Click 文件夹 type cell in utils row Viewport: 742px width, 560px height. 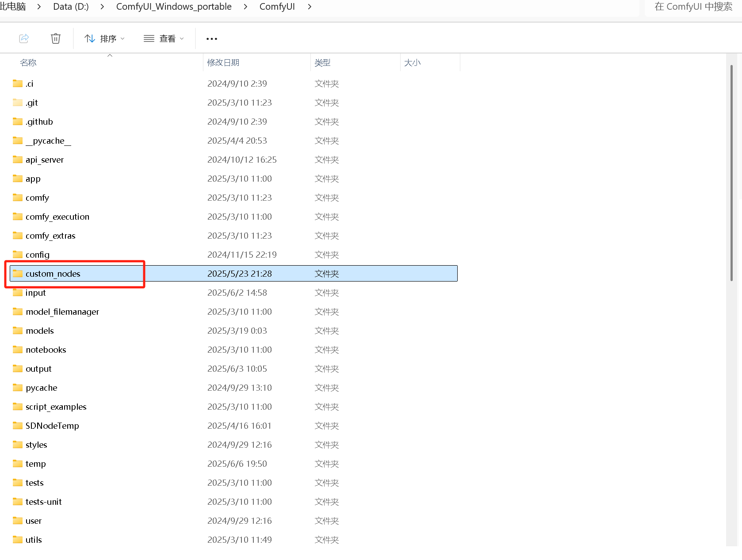pyautogui.click(x=327, y=540)
